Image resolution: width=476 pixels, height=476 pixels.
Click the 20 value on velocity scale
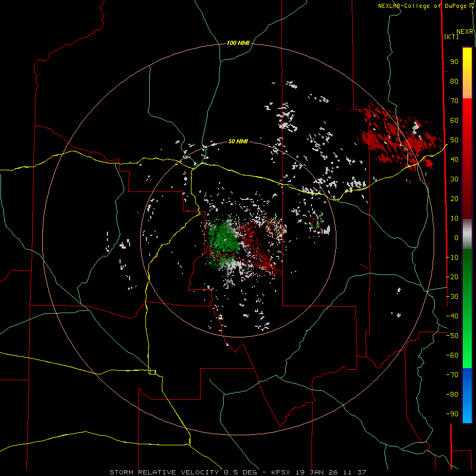tap(454, 198)
